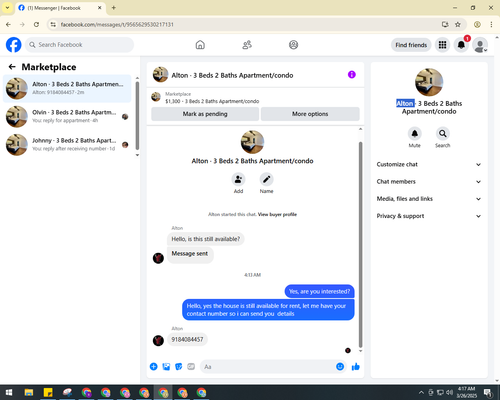Click the GIF icon in composer
The image size is (500, 400).
[x=191, y=367]
